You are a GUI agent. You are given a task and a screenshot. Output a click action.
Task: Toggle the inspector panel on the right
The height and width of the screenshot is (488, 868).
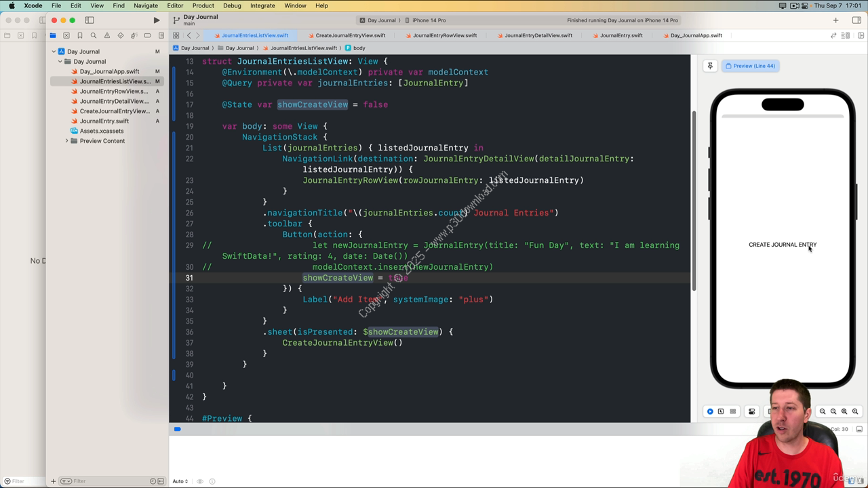(x=856, y=20)
